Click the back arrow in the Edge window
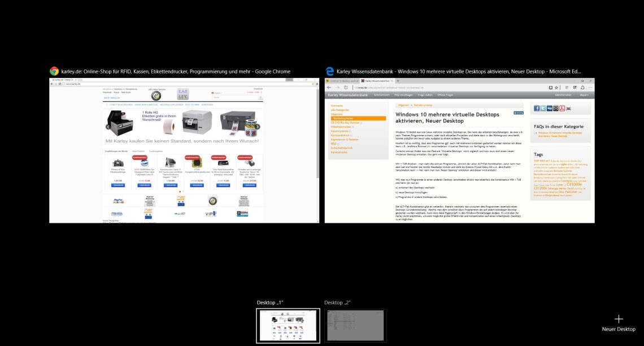644x346 pixels. (329, 88)
